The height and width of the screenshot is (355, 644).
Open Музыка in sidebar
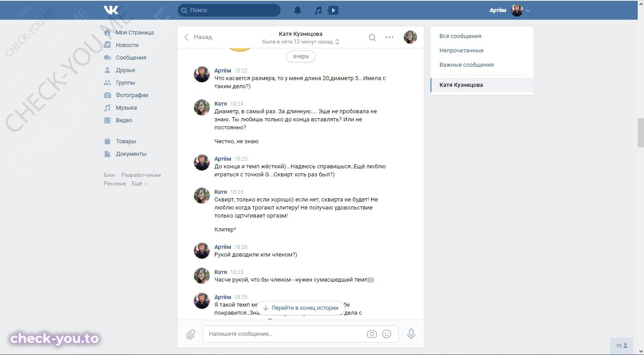pos(126,108)
